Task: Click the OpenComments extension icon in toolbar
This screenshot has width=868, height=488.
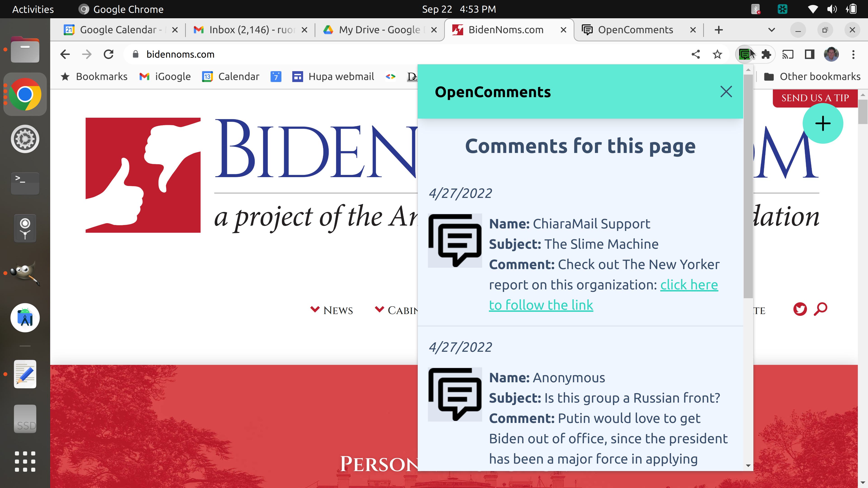Action: [744, 54]
